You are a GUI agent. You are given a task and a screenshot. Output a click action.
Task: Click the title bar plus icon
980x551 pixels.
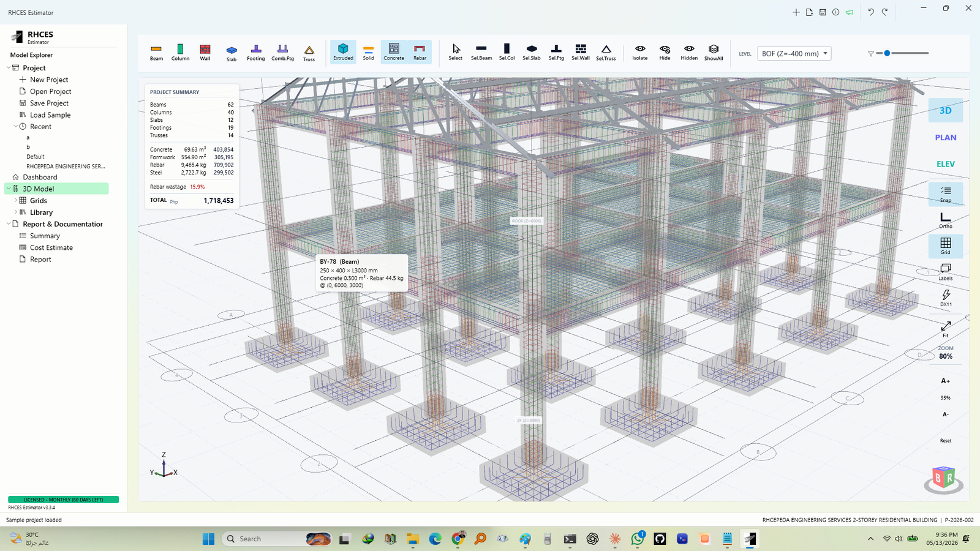coord(796,12)
